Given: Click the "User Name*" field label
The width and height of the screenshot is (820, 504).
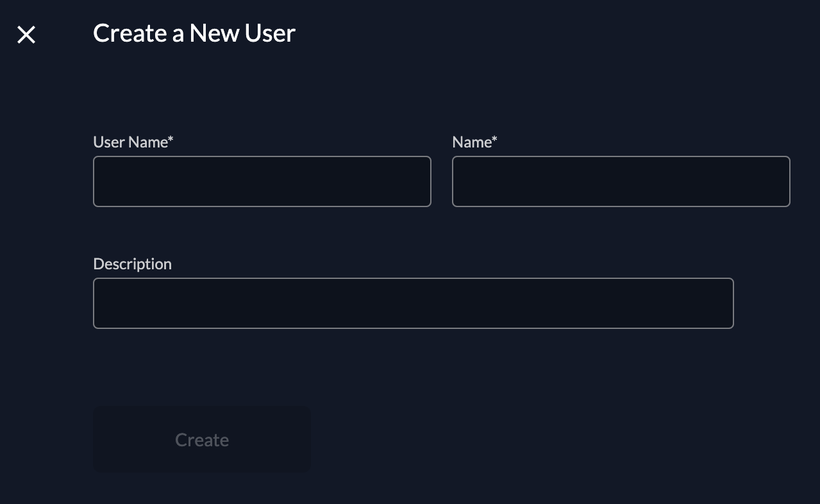Looking at the screenshot, I should click(133, 142).
